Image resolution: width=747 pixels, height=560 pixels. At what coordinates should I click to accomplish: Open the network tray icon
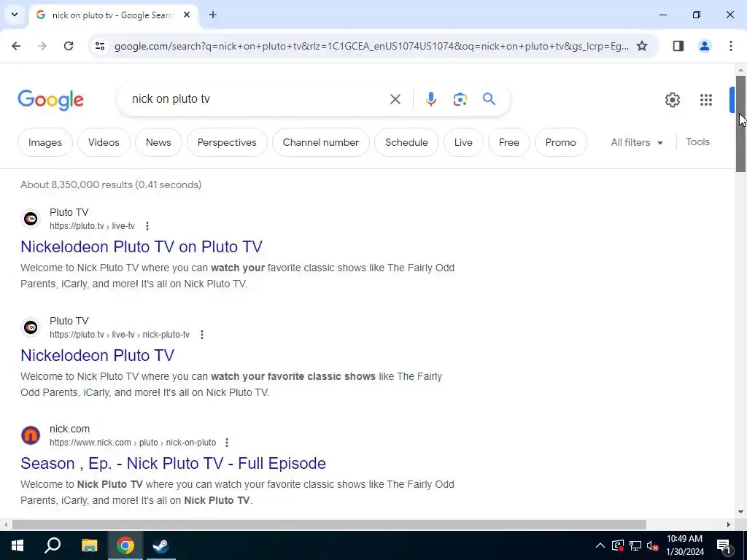(x=635, y=545)
